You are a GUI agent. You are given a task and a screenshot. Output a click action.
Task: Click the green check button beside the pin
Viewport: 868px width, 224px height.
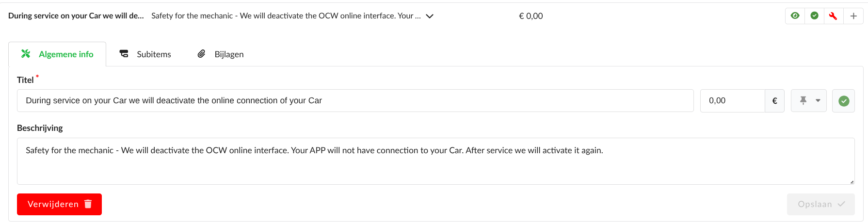pyautogui.click(x=843, y=101)
